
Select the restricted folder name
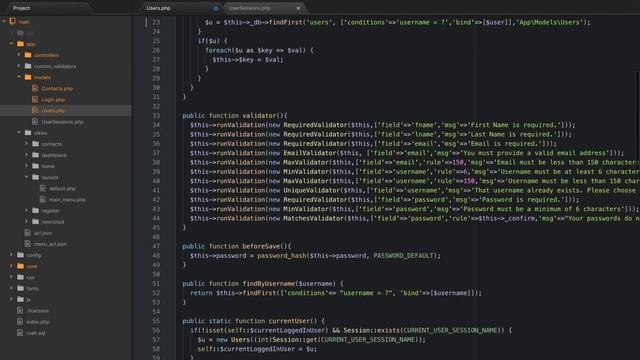[53, 222]
